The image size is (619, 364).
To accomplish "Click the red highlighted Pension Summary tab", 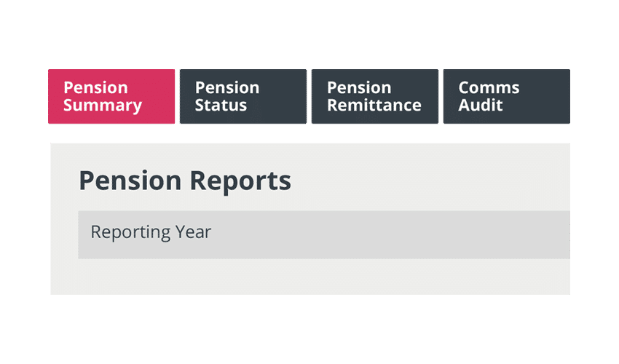I will pos(111,97).
